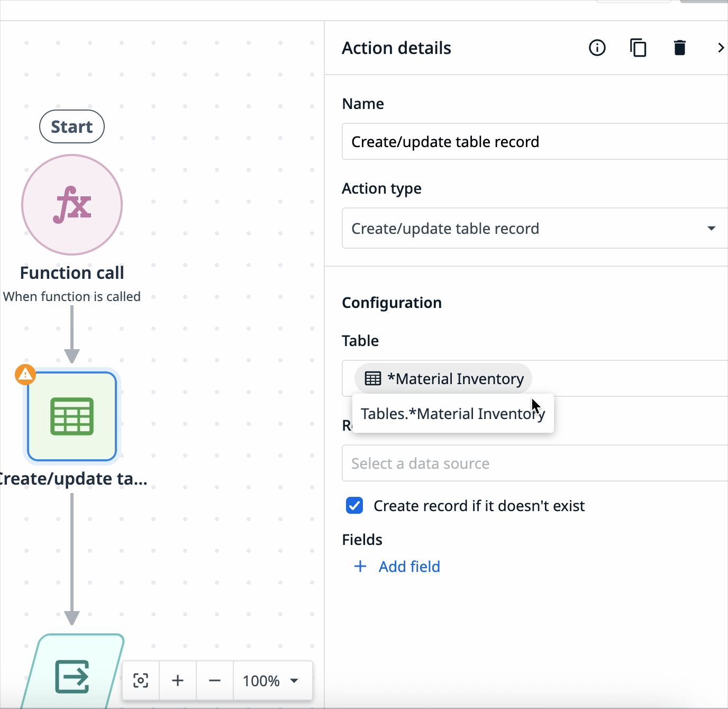Image resolution: width=728 pixels, height=709 pixels.
Task: Click the Create/update table node icon
Action: pyautogui.click(x=72, y=416)
